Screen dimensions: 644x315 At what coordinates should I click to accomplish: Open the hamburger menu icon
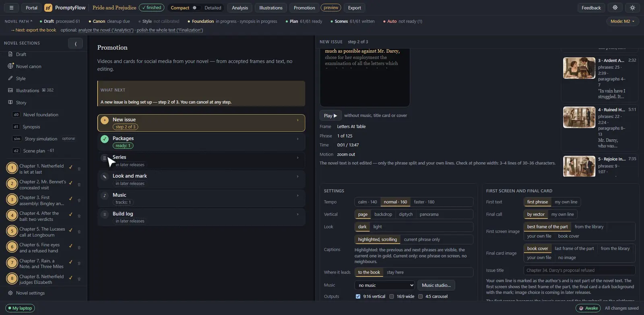(11, 8)
